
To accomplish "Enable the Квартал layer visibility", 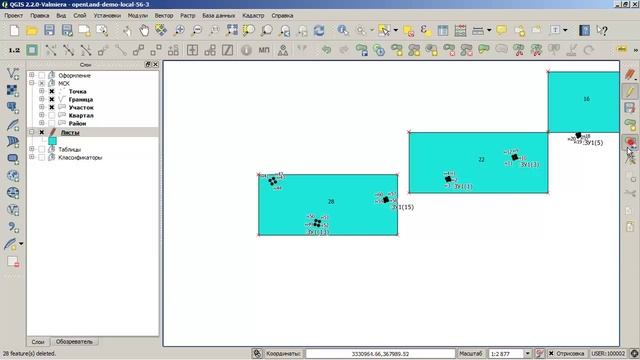I will (x=51, y=116).
